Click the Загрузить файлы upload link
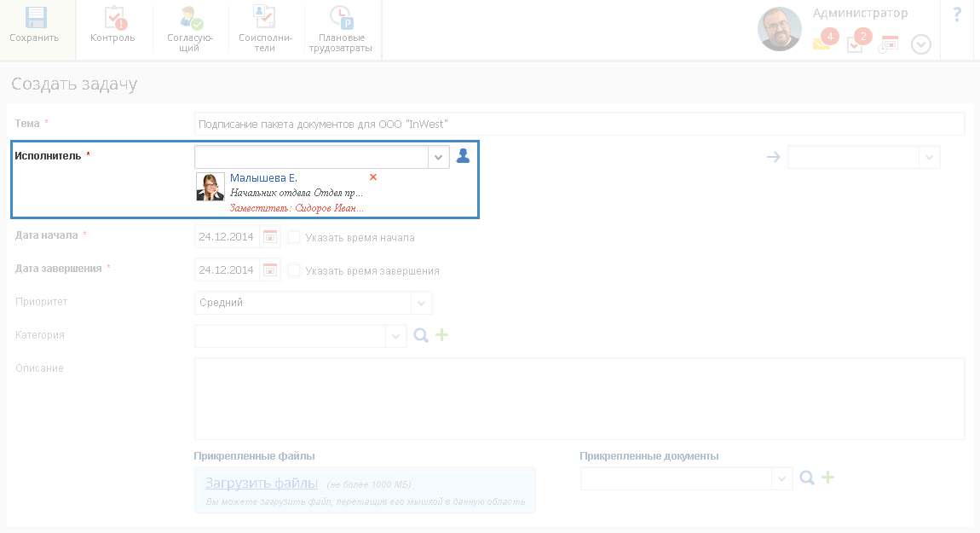This screenshot has height=533, width=980. coord(262,483)
